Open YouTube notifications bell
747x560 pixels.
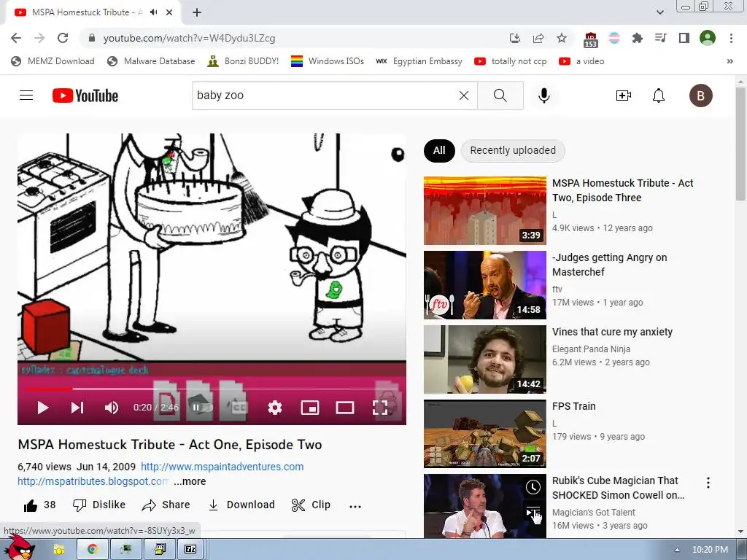(659, 96)
